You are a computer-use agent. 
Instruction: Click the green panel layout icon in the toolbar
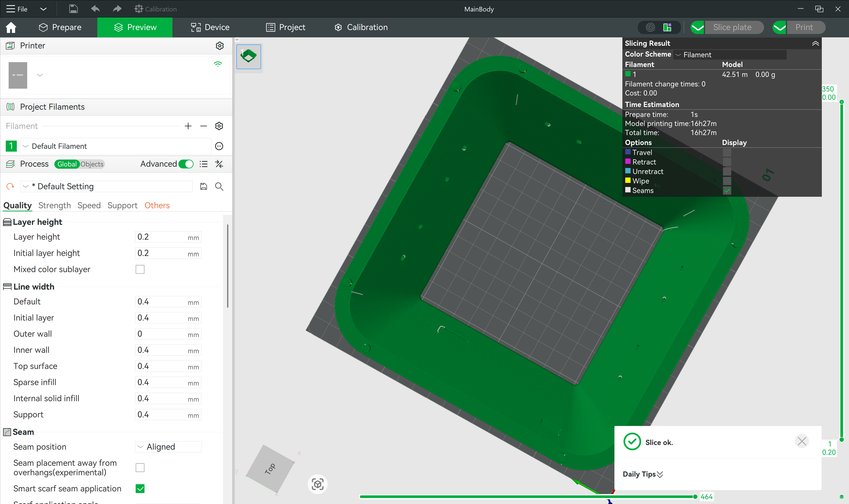[x=667, y=27]
